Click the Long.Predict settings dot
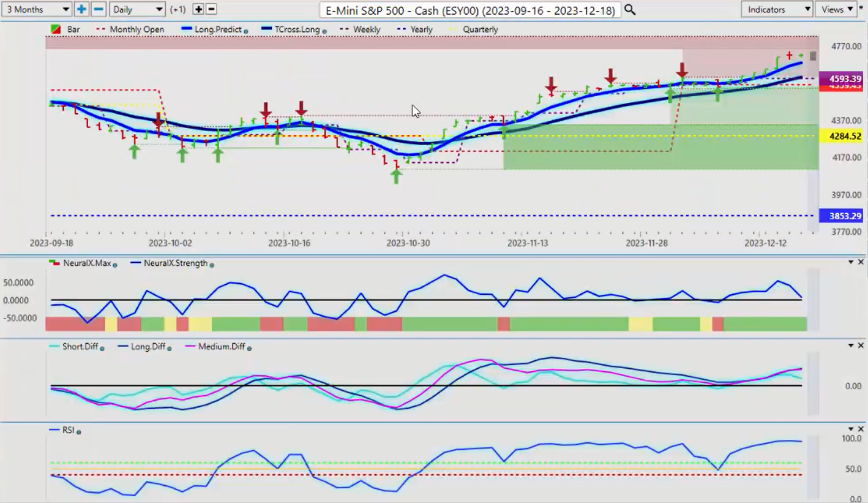Screen dimensions: 868x503 coord(245,31)
